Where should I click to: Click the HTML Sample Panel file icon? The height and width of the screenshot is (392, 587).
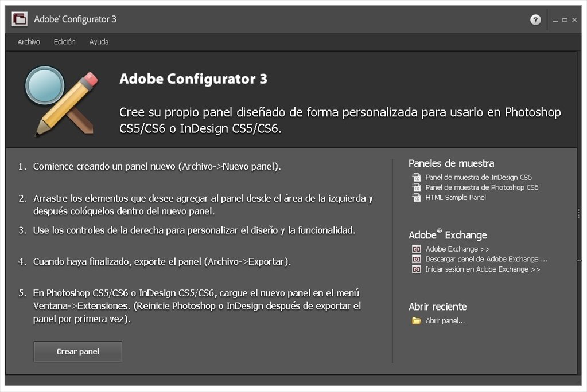[416, 198]
